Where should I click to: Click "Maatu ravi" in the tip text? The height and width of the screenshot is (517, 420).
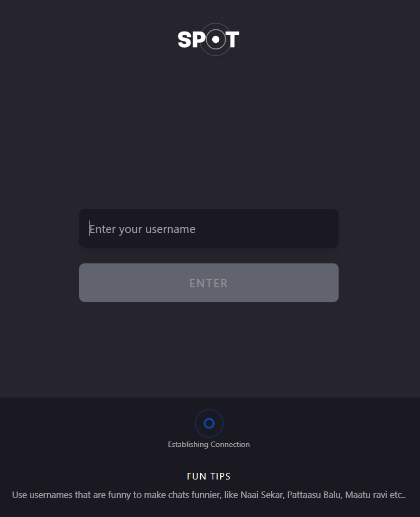(x=366, y=495)
